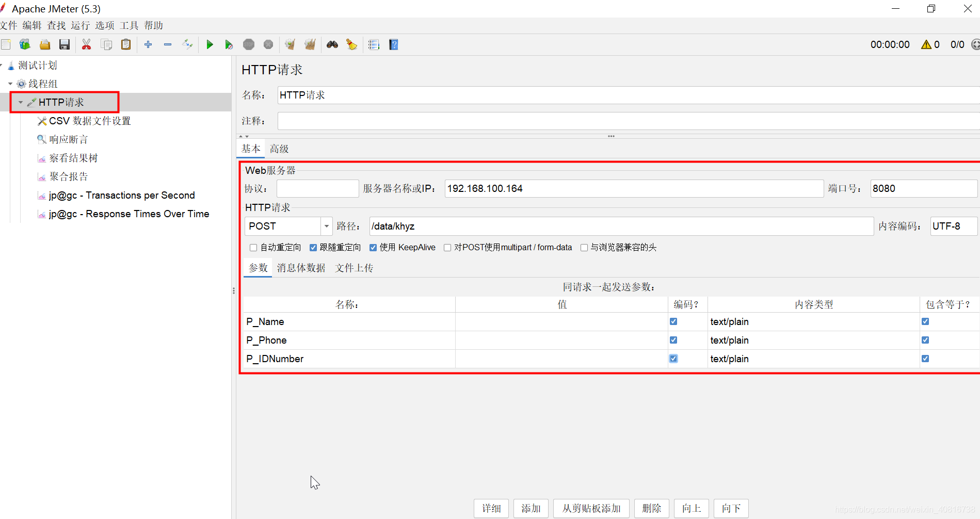This screenshot has width=980, height=519.
Task: Start test without pauses icon
Action: pos(229,44)
